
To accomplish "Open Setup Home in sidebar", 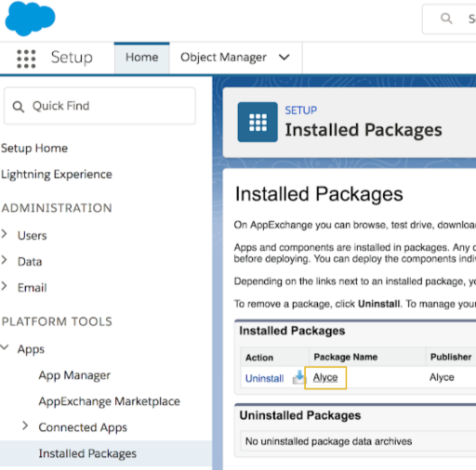I will 34,149.
